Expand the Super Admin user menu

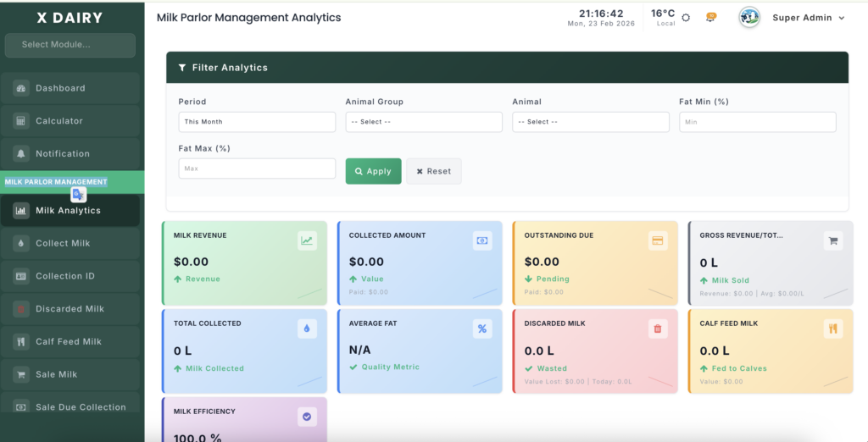click(x=808, y=18)
